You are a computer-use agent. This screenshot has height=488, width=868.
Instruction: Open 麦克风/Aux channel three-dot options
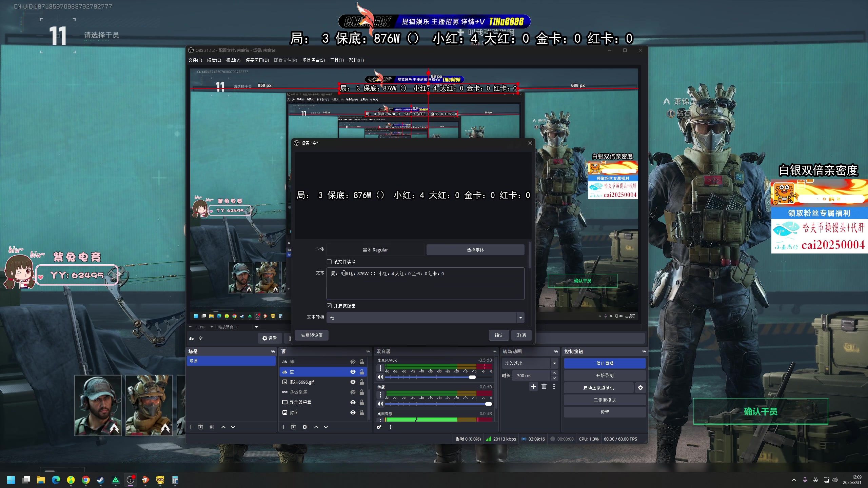(380, 368)
